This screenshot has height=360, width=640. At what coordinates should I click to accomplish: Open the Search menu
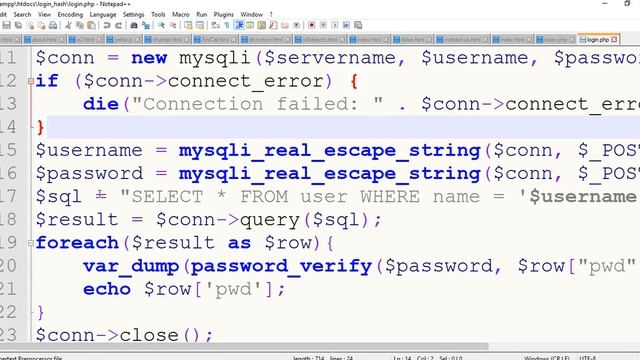click(22, 14)
